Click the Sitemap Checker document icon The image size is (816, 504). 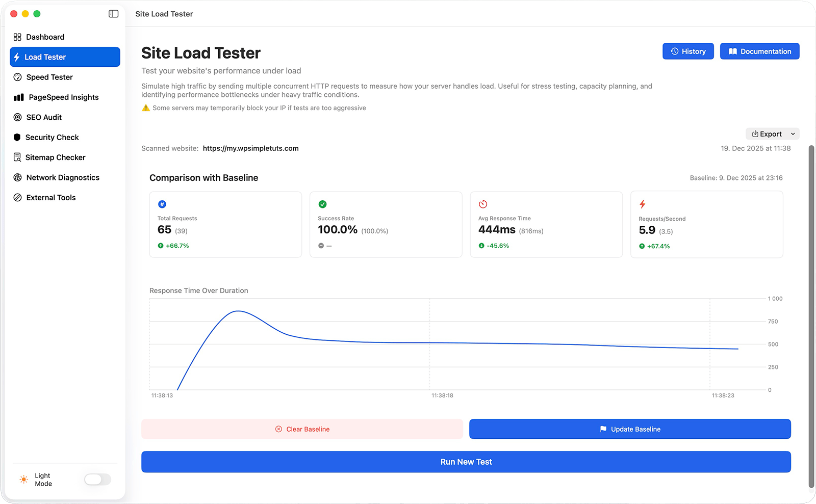click(x=18, y=157)
